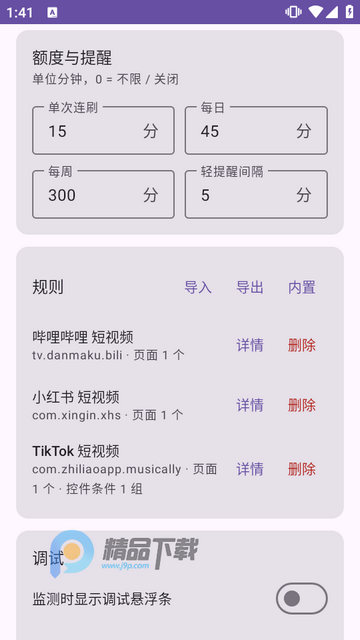Open 详情 for 小红书 短视频 rule
The image size is (360, 640).
[x=250, y=405]
